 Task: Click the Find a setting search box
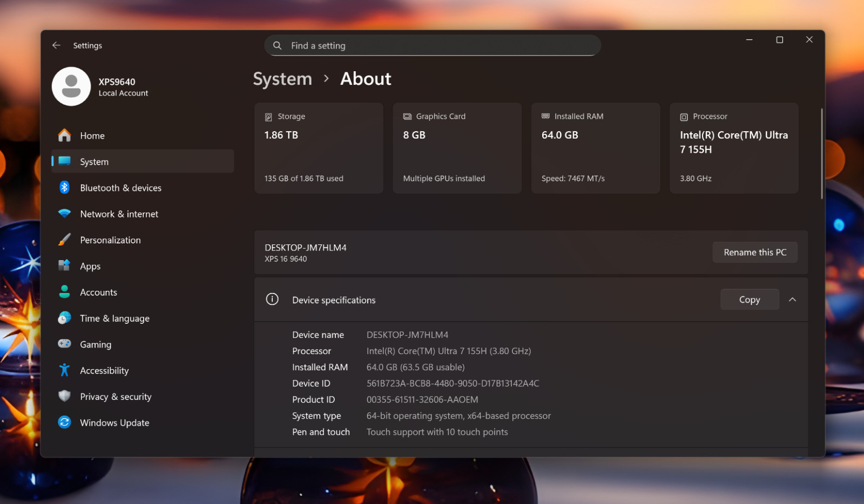pyautogui.click(x=433, y=45)
